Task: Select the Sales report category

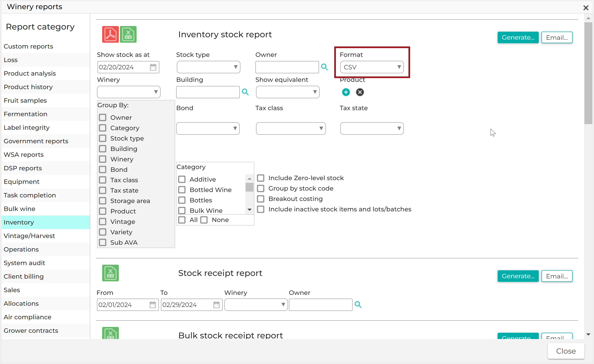Action: coord(12,290)
